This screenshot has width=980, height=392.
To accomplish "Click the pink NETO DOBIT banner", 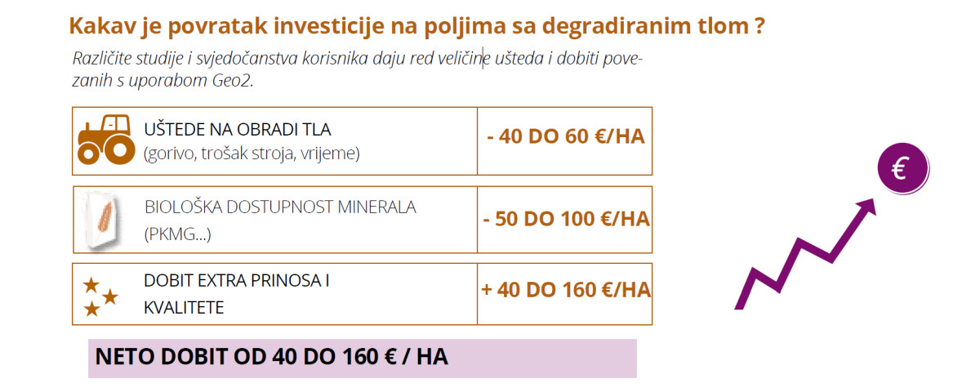I will click(362, 359).
